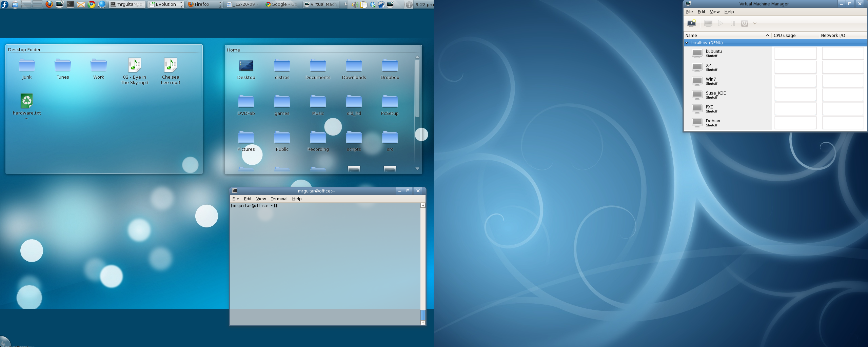This screenshot has width=868, height=347.
Task: Open the Junk folder in Desktop Folder
Action: [x=27, y=69]
